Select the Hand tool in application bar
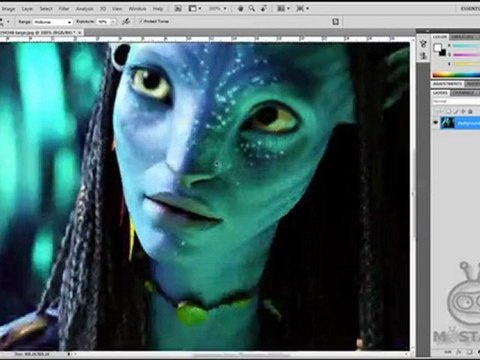The height and width of the screenshot is (360, 480). [x=240, y=9]
